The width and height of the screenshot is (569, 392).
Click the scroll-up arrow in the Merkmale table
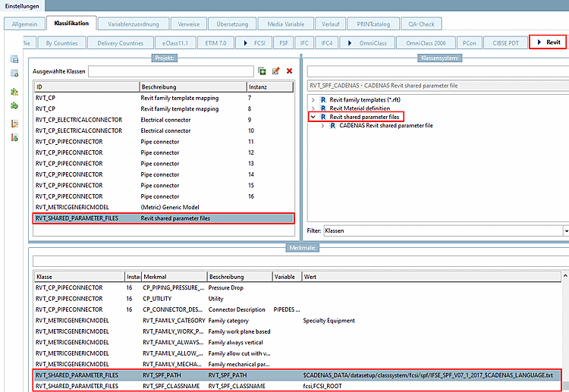[x=565, y=276]
